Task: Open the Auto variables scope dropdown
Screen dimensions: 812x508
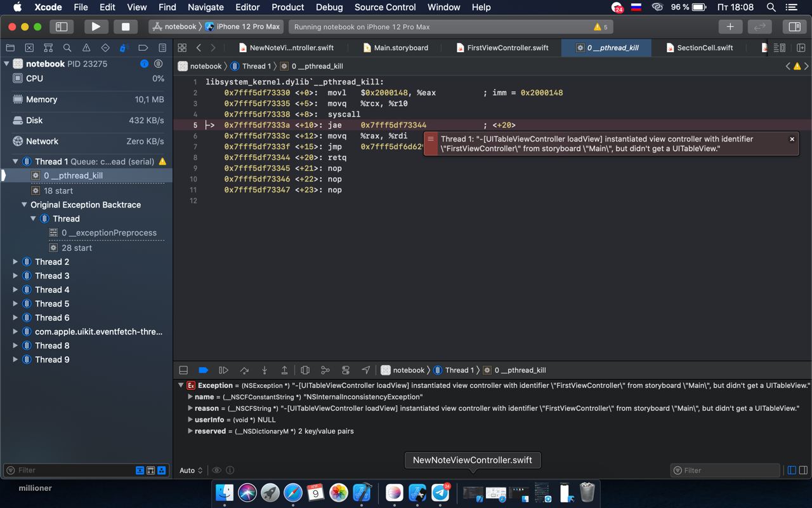Action: click(191, 471)
